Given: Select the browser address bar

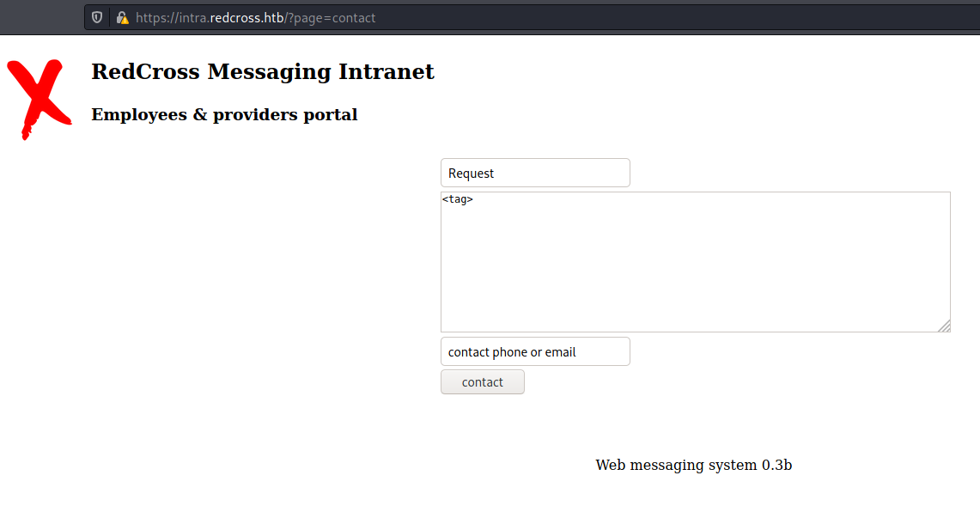Looking at the screenshot, I should (x=532, y=17).
